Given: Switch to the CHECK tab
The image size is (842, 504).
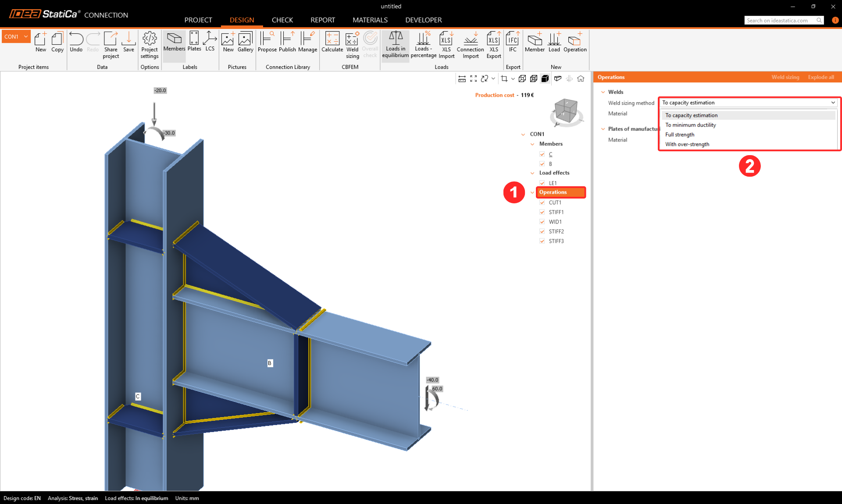Looking at the screenshot, I should [x=282, y=20].
